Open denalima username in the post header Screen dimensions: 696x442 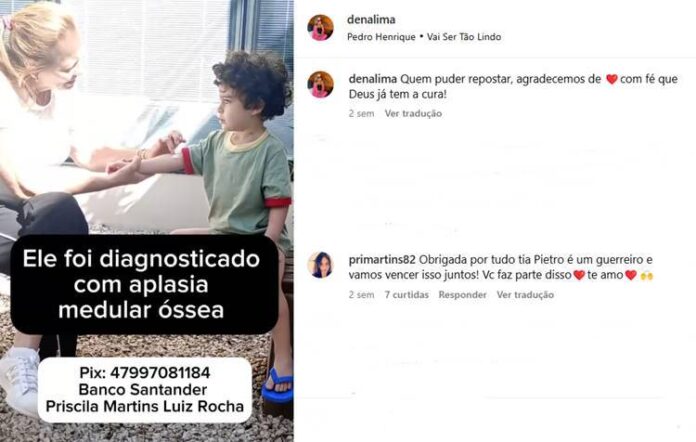[x=371, y=20]
